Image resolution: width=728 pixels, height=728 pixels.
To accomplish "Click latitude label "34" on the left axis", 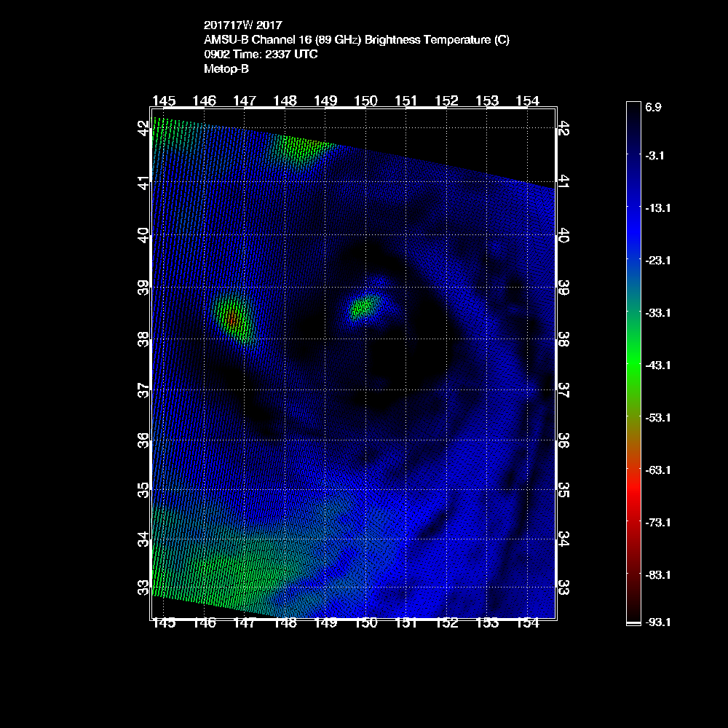I will pos(144,539).
